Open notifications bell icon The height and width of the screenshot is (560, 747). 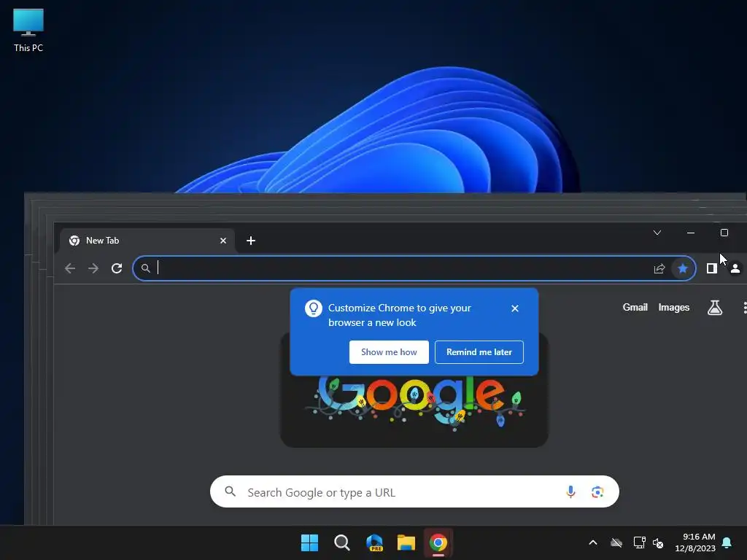(x=727, y=542)
